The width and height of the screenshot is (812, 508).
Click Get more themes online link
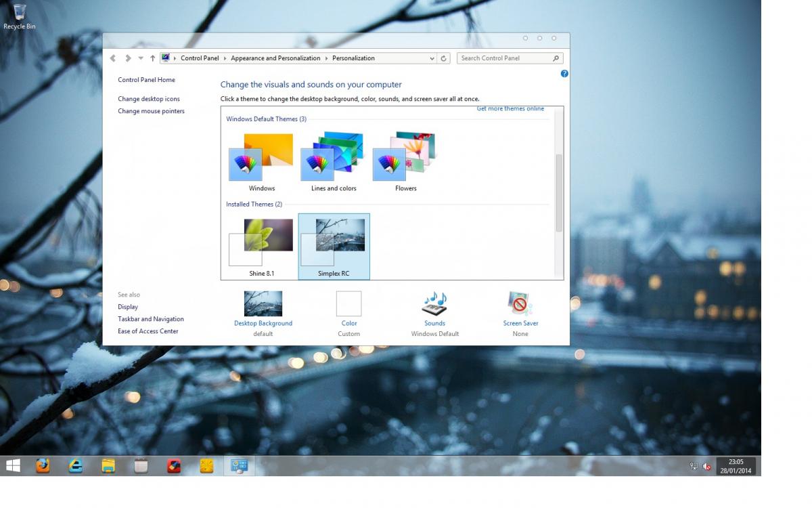pyautogui.click(x=510, y=109)
